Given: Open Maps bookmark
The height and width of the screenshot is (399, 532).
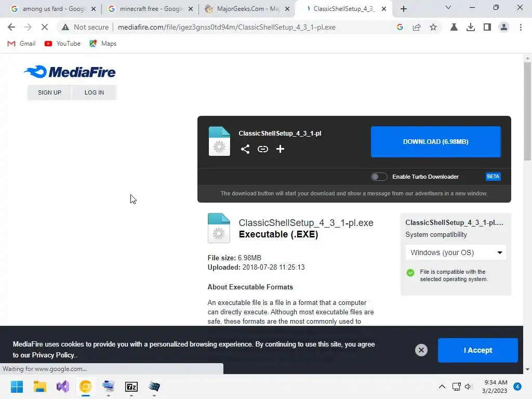Looking at the screenshot, I should 103,44.
